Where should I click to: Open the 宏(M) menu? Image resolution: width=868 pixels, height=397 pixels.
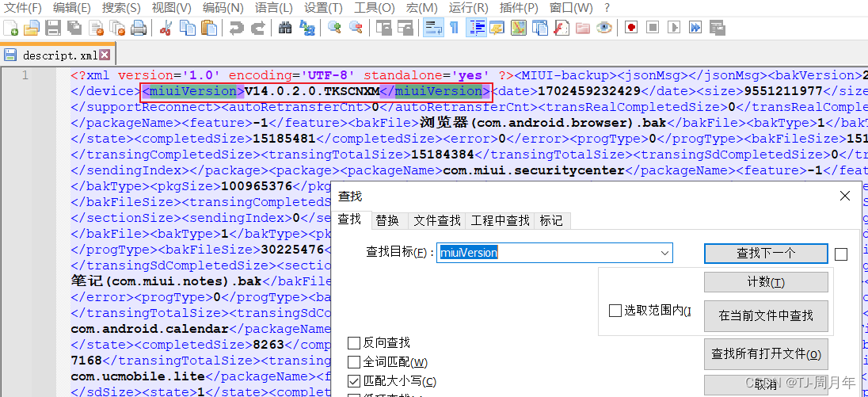(x=421, y=8)
